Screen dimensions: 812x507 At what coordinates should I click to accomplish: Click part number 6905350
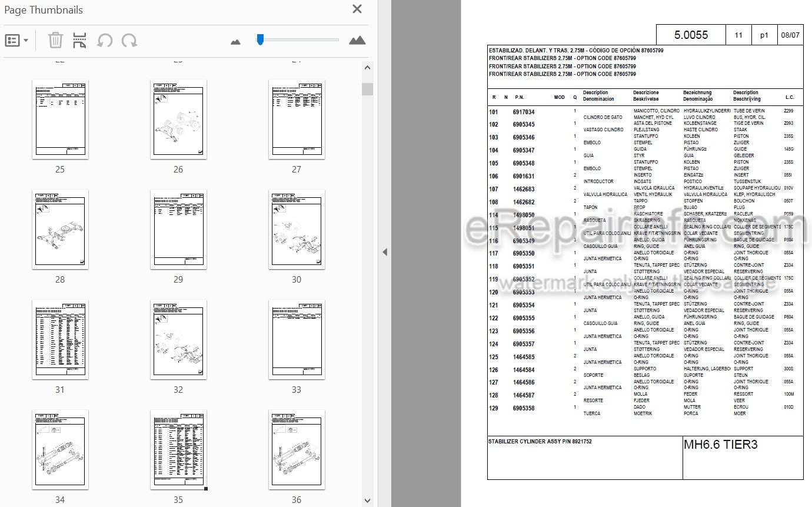click(x=524, y=254)
